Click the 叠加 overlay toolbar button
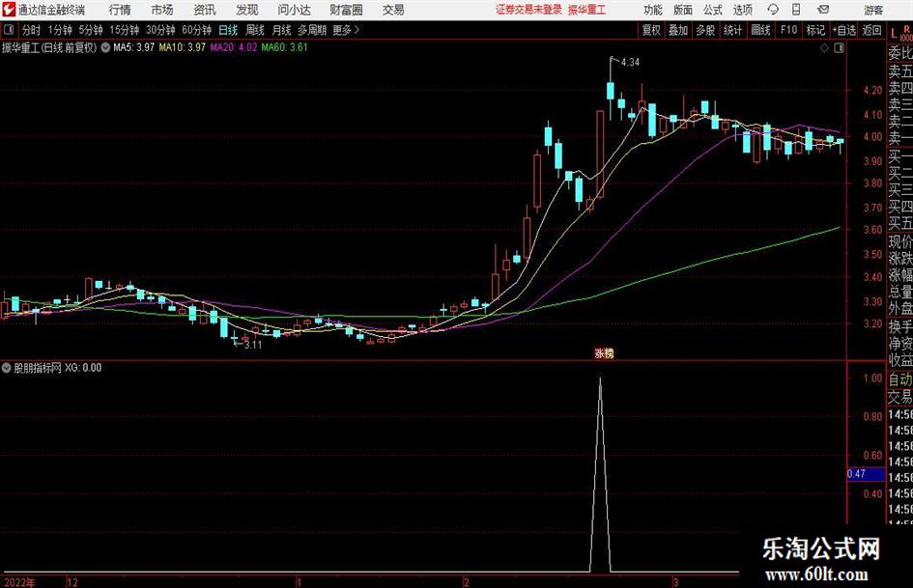Viewport: 913px width, 588px height. pyautogui.click(x=678, y=30)
